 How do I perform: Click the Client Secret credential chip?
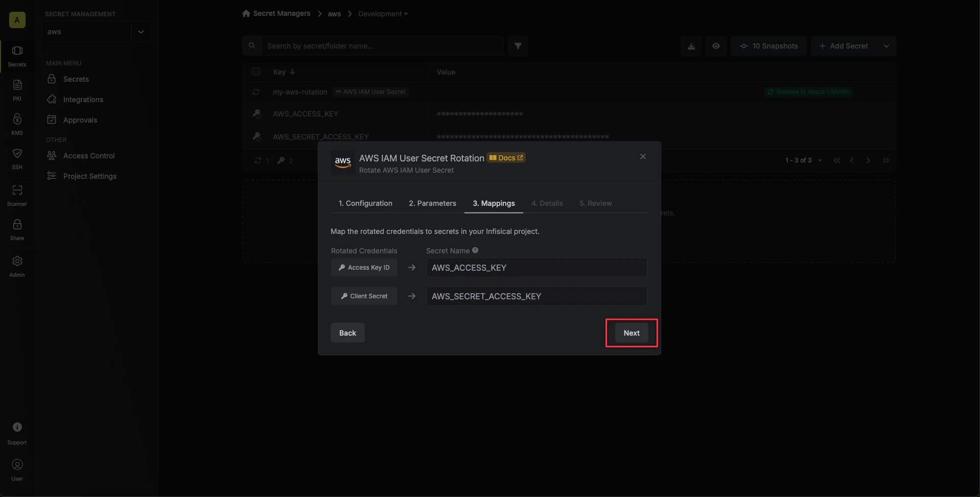pyautogui.click(x=364, y=296)
